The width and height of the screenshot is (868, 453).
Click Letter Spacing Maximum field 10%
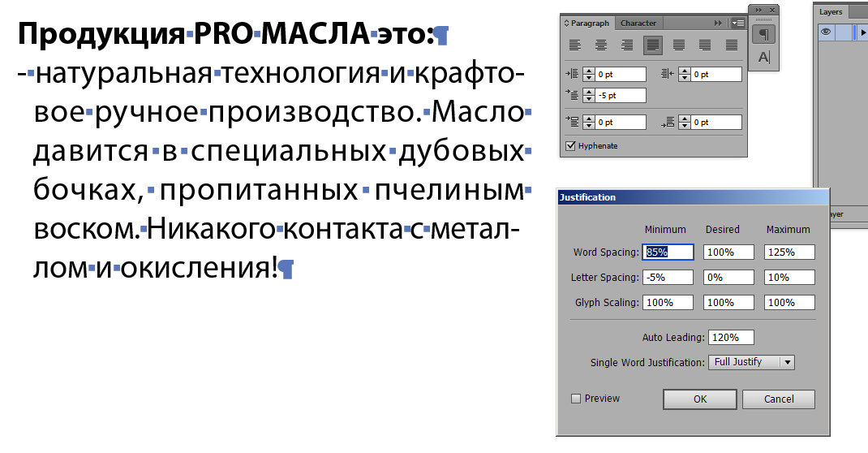789,277
